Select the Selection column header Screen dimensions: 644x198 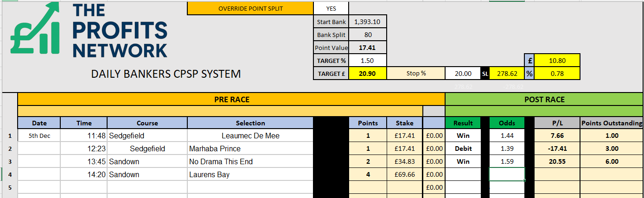[x=250, y=123]
